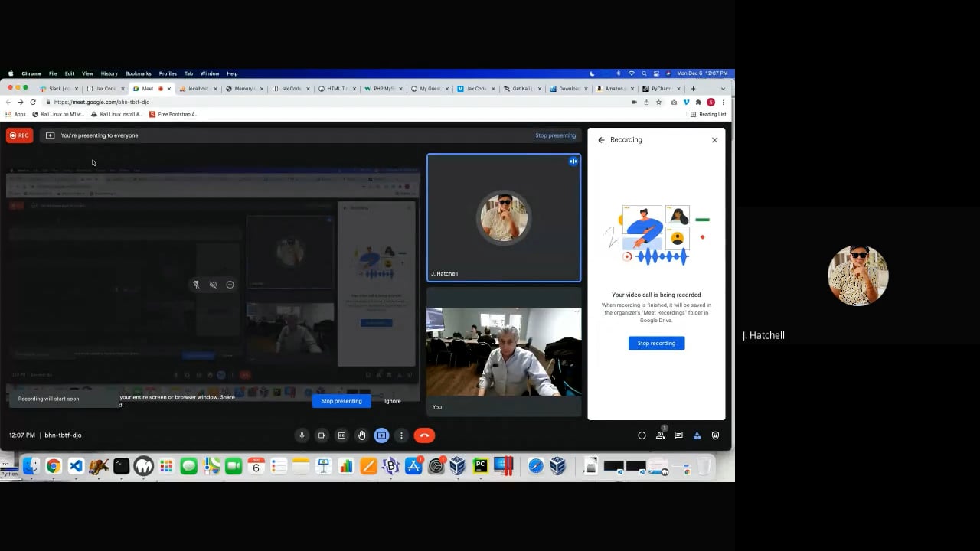
Task: Click the blue Stop presenting button
Action: [x=341, y=401]
